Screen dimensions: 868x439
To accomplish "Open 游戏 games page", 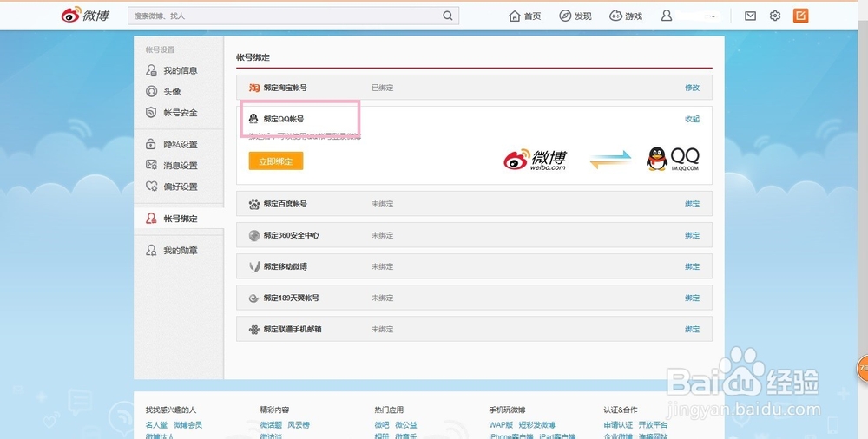I will coord(626,16).
